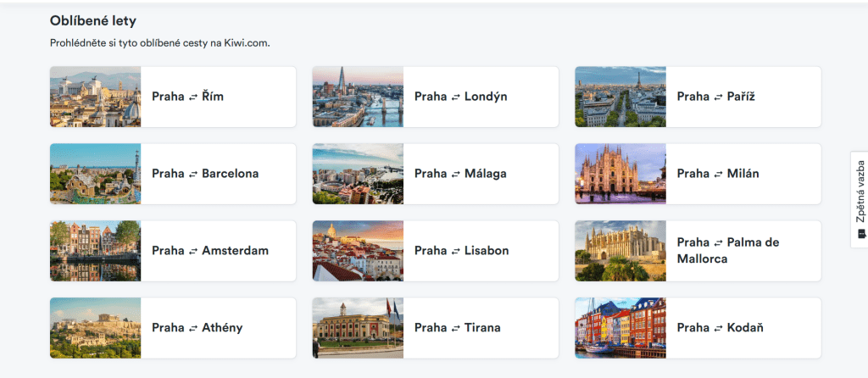Open the Praha to Palma de Mallorca link
Viewport: 868px width, 378px height.
tap(727, 251)
